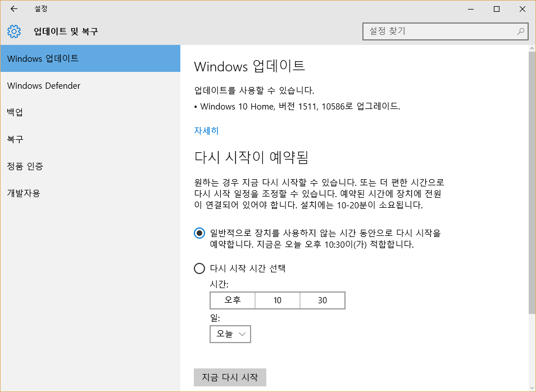
Task: Select automatic restart scheduling radio option
Action: point(199,233)
